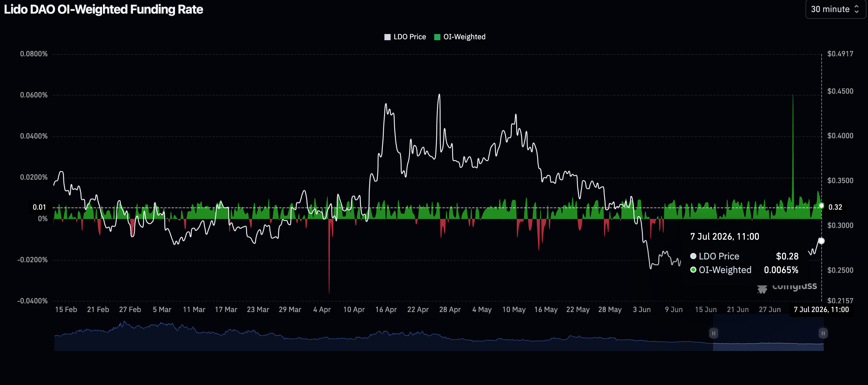Click the white LDO Price legend swatch
868x385 pixels.
click(x=387, y=37)
